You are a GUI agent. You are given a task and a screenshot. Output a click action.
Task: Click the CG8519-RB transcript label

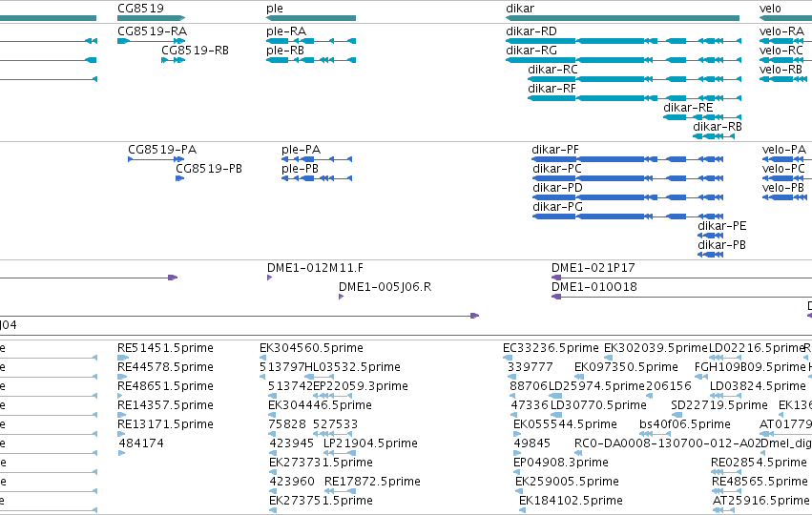coord(195,51)
